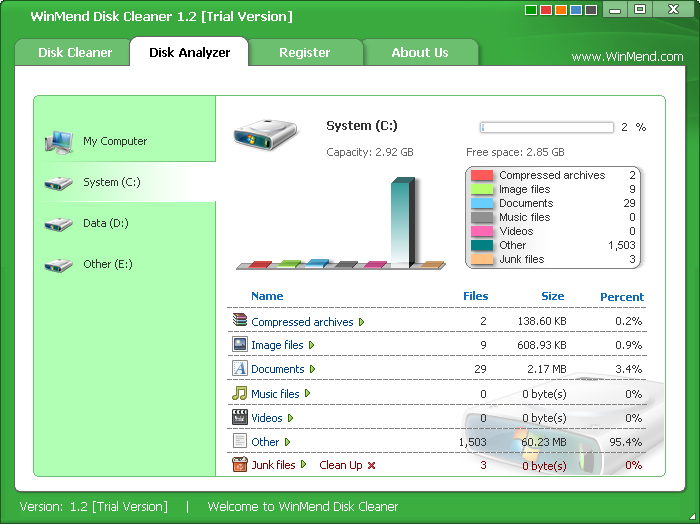
Task: Select My Computer in the sidebar
Action: coord(115,141)
